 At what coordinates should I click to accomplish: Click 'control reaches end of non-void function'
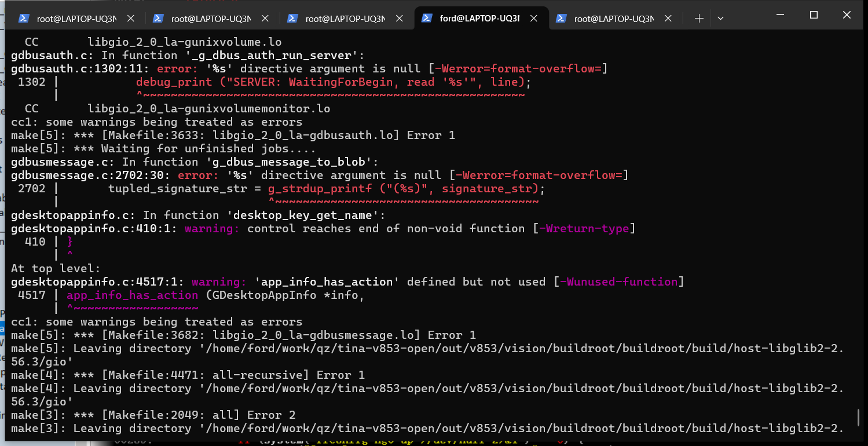[386, 228]
